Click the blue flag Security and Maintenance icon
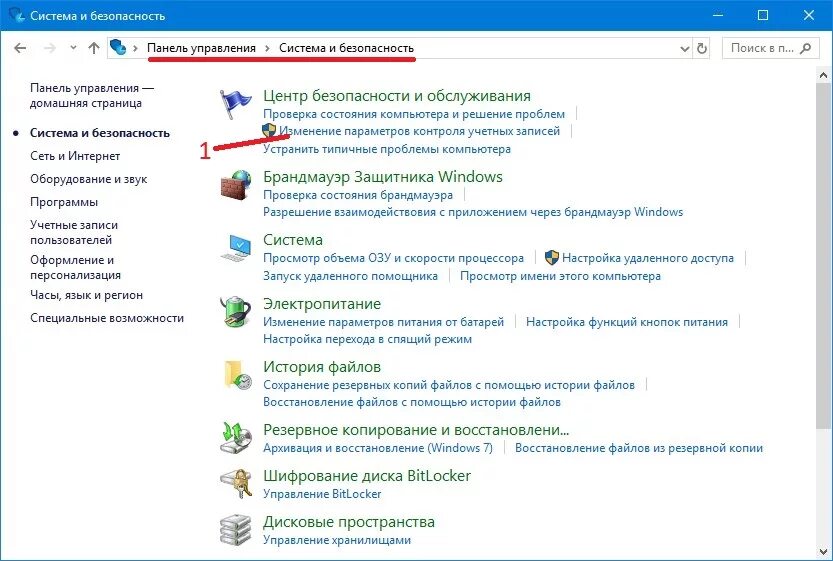The height and width of the screenshot is (561, 833). coord(235,104)
